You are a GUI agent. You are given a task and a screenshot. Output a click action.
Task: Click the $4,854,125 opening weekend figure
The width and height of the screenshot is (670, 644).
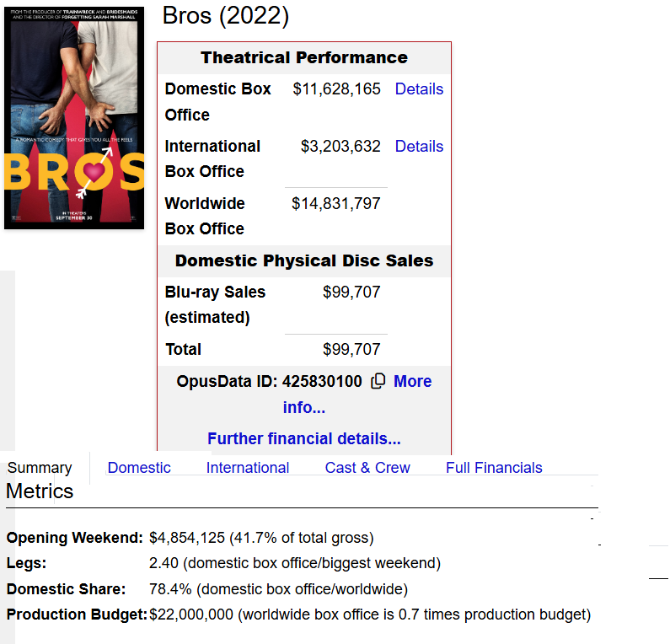[187, 538]
